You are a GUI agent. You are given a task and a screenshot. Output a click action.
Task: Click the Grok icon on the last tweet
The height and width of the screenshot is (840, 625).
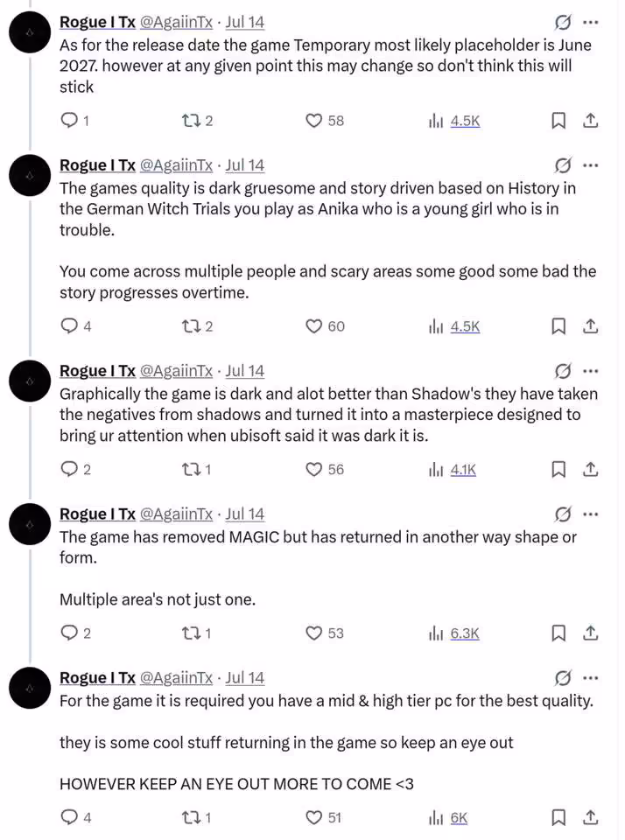[562, 677]
